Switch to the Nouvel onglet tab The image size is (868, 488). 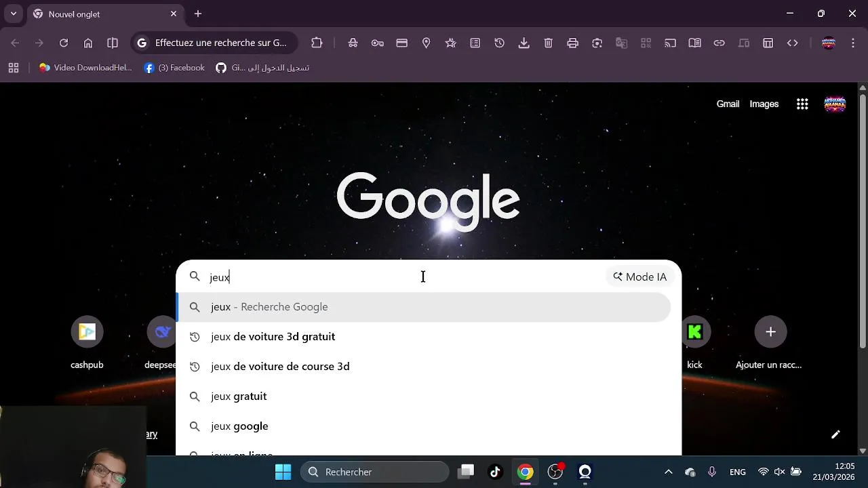(105, 14)
